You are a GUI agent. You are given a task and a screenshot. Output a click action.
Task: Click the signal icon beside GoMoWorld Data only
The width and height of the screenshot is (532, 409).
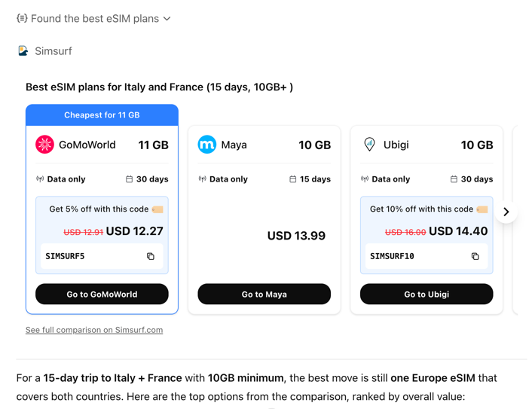click(x=40, y=179)
